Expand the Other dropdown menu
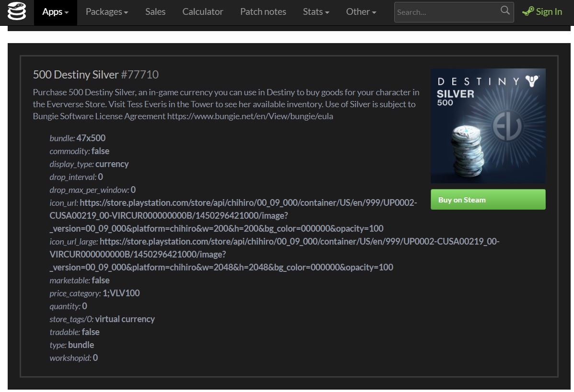The image size is (574, 392). click(x=361, y=12)
